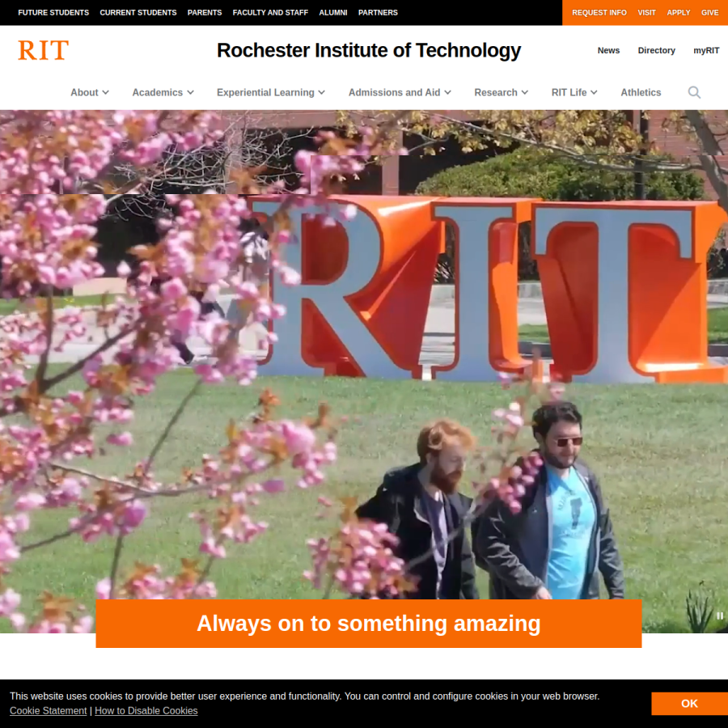Go to the Athletics page

(x=641, y=92)
